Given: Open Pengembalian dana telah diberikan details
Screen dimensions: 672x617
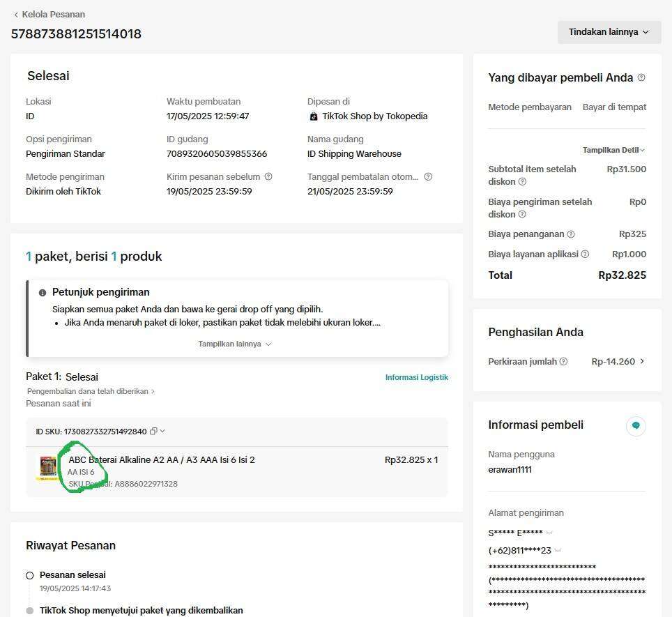Looking at the screenshot, I should 91,391.
